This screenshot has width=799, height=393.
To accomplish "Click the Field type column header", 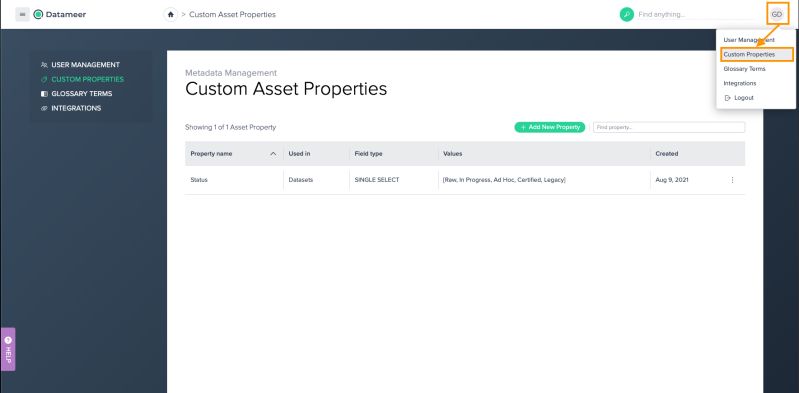I will 368,153.
